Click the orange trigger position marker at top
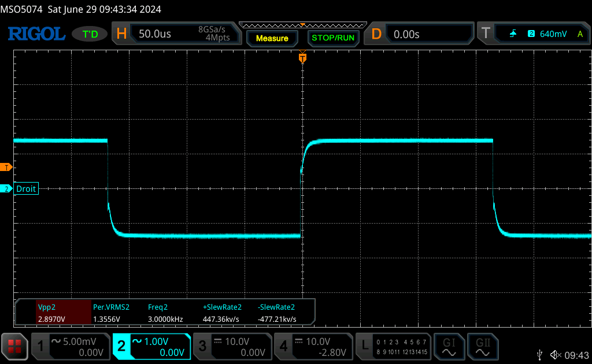Viewport: 592px width, 364px height. (x=302, y=58)
